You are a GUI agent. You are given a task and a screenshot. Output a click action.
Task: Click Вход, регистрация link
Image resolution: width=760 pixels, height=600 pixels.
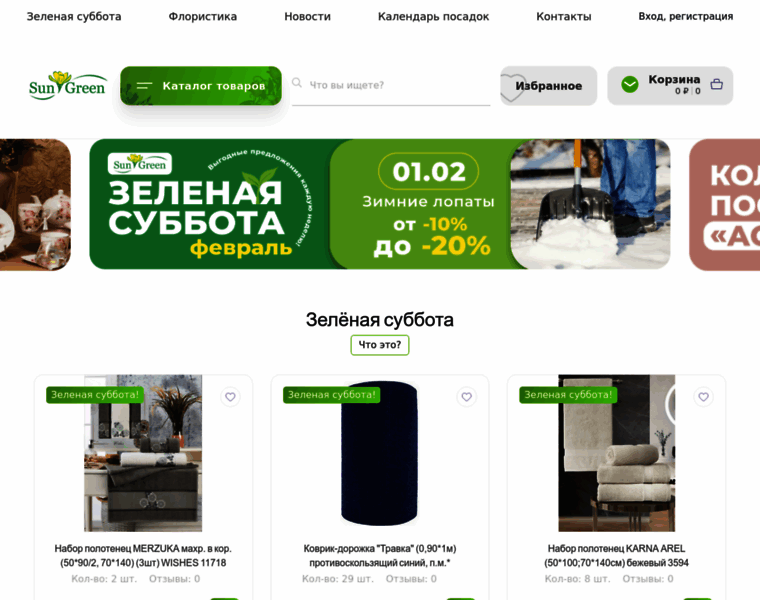685,16
